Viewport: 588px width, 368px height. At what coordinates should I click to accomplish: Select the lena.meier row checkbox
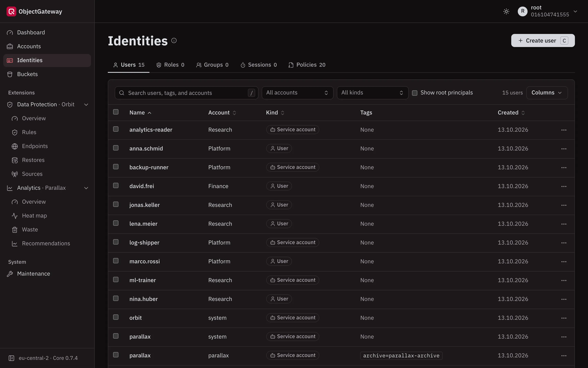pos(116,223)
